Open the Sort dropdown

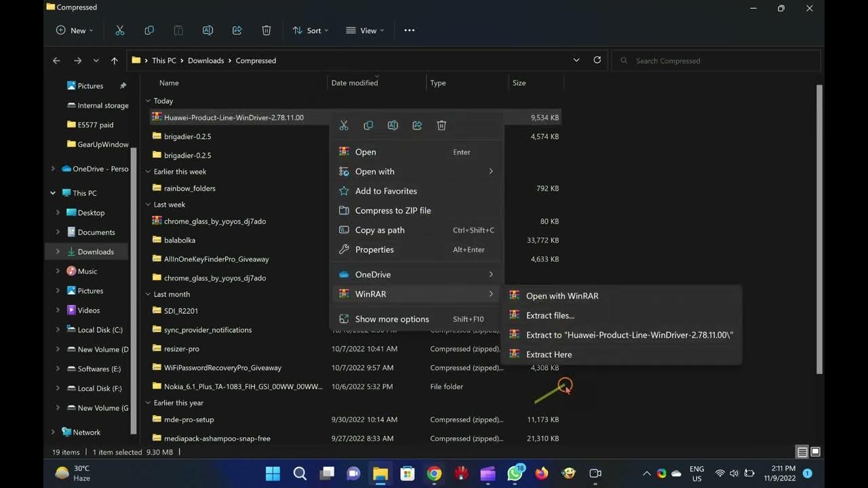310,30
